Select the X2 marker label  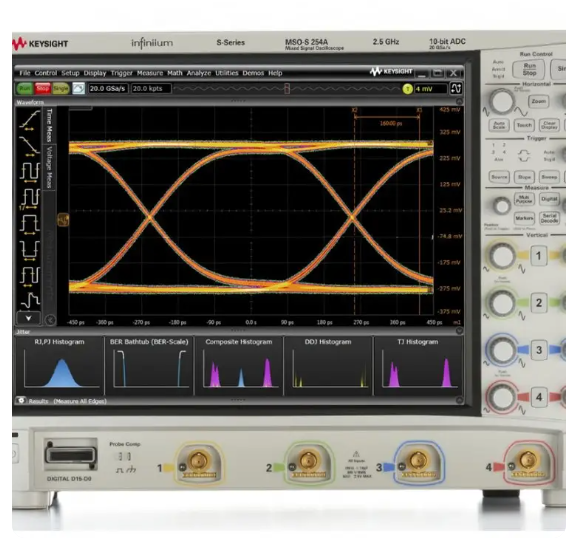[x=354, y=110]
